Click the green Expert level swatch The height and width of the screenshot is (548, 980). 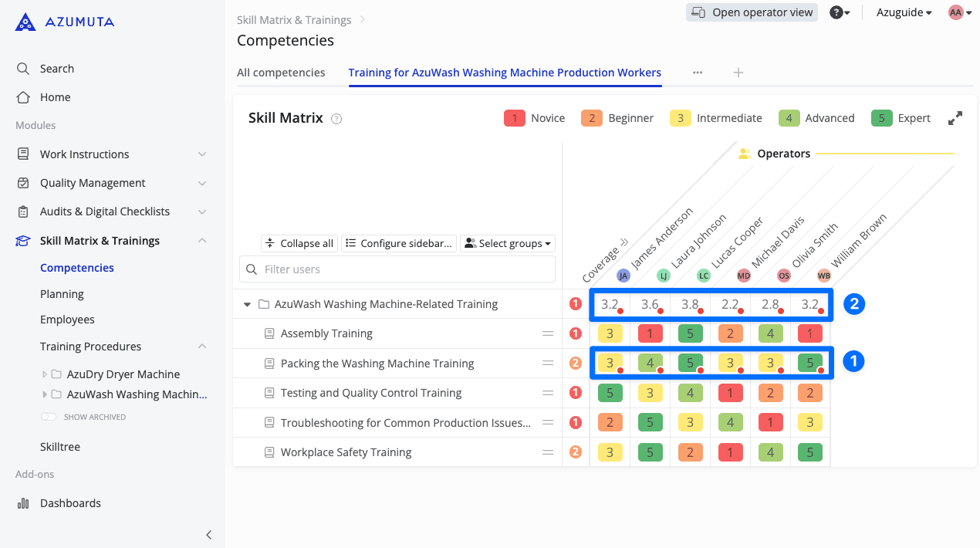[x=881, y=118]
